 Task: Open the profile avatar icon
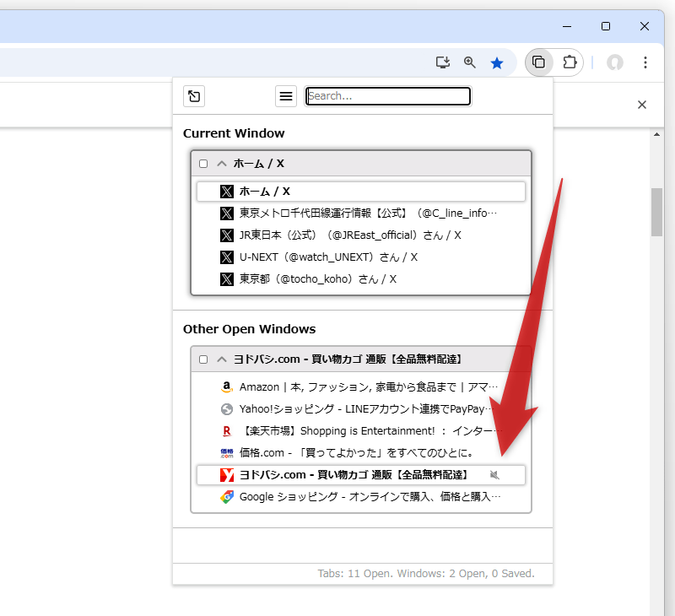[x=615, y=62]
